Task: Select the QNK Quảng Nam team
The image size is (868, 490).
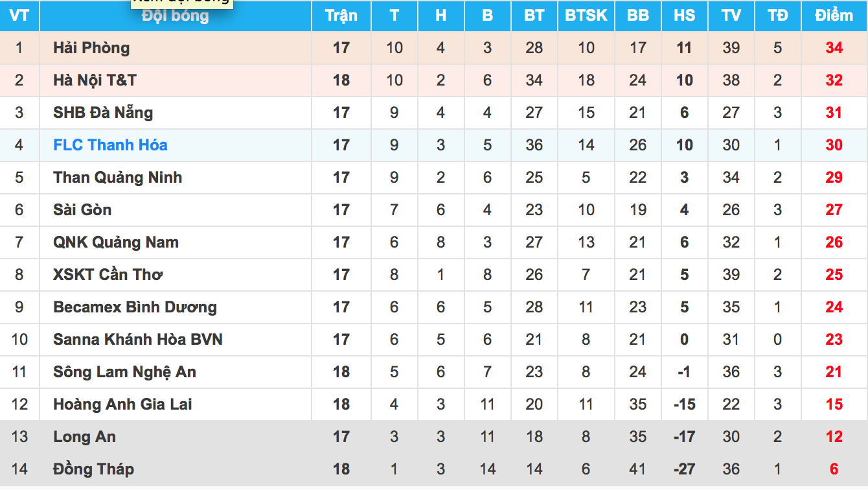Action: (x=116, y=242)
